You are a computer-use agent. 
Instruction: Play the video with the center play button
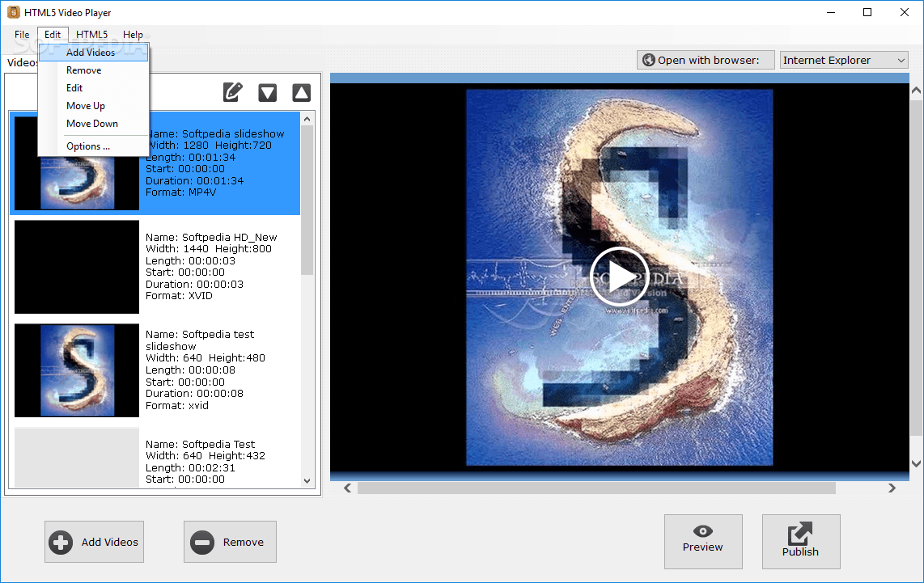pos(619,277)
